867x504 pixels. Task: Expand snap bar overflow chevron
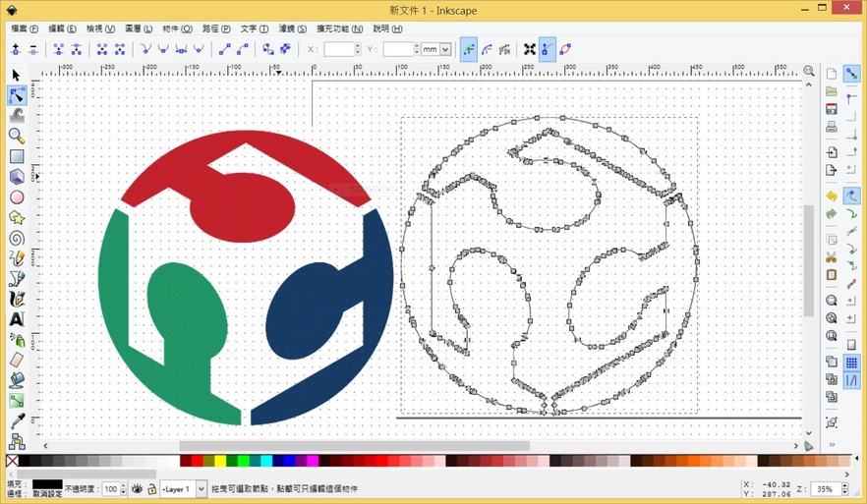832,444
